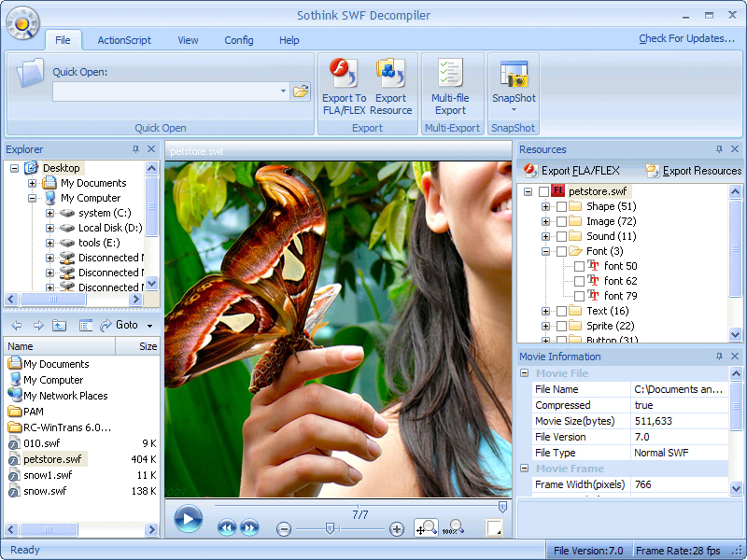Open the Quick Open dropdown list
The width and height of the screenshot is (747, 560).
click(284, 91)
